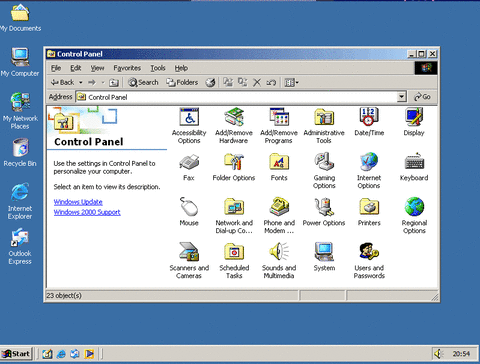Go up one folder level
The width and height of the screenshot is (480, 364).
coord(114,82)
